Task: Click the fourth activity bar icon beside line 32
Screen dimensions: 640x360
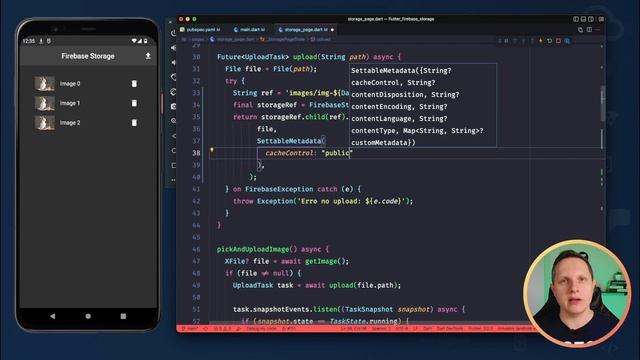Action: (x=173, y=77)
